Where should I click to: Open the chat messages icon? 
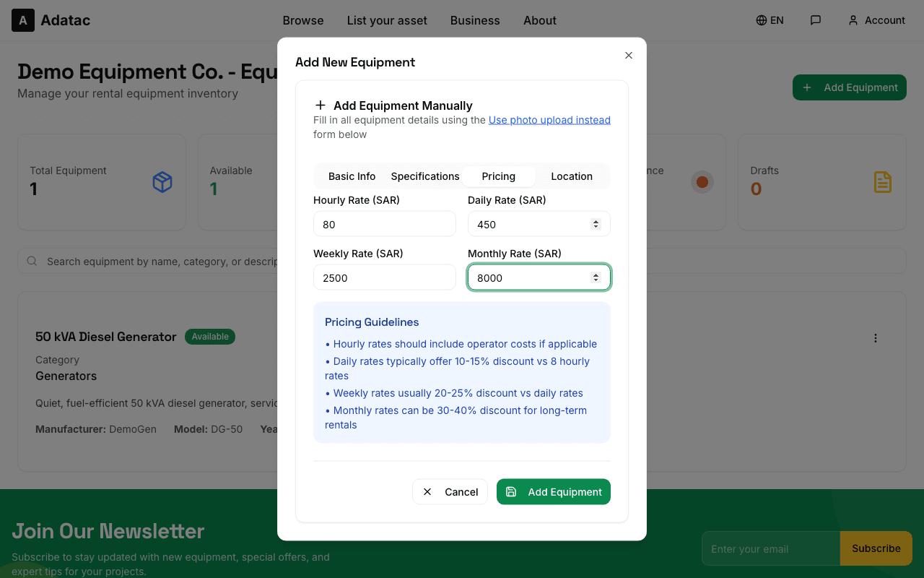click(x=816, y=20)
